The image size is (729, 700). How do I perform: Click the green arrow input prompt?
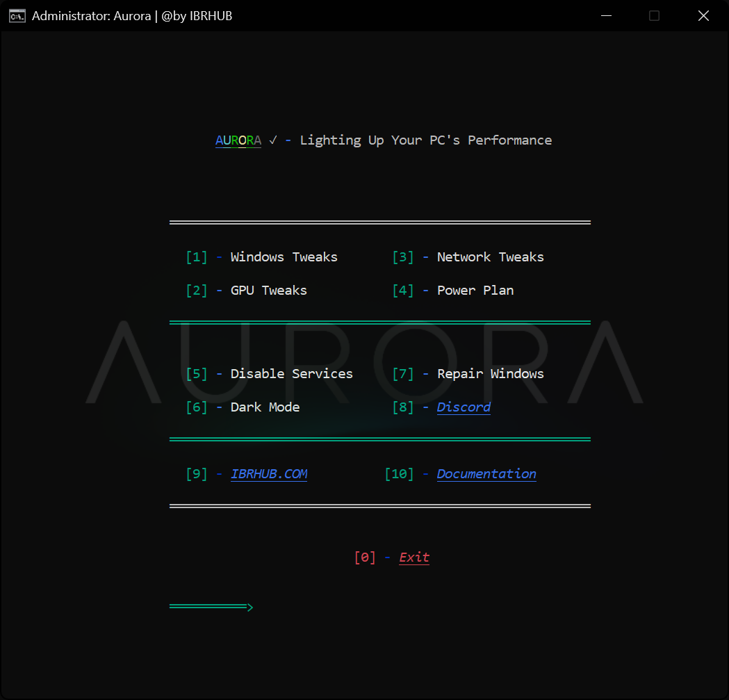point(211,608)
